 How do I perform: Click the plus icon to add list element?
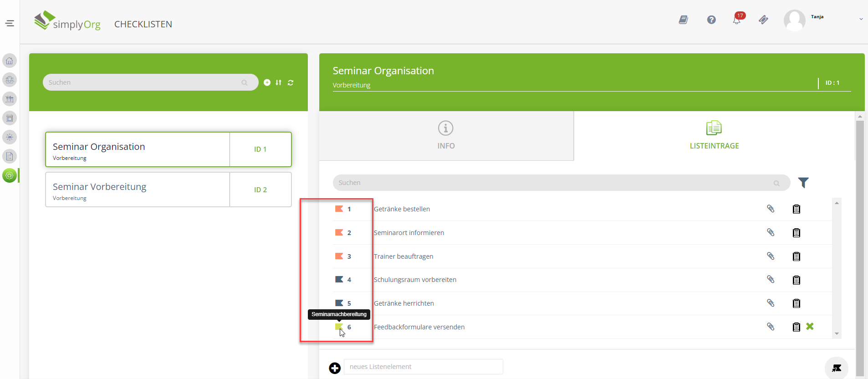335,368
